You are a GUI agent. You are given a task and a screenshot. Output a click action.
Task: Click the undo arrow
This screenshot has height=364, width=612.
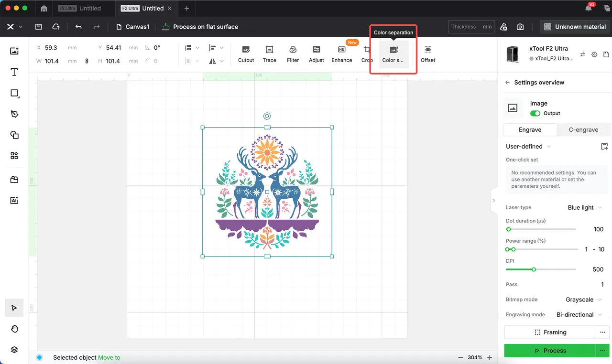coord(78,27)
